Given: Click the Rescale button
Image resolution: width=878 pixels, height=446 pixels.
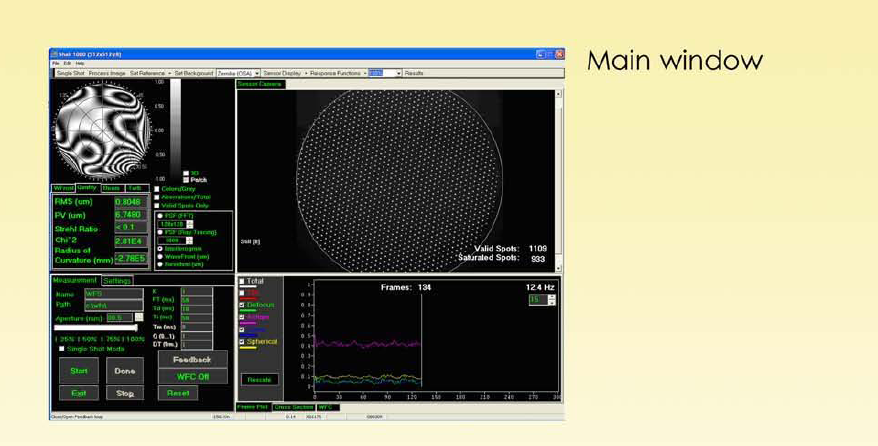Looking at the screenshot, I should [259, 379].
